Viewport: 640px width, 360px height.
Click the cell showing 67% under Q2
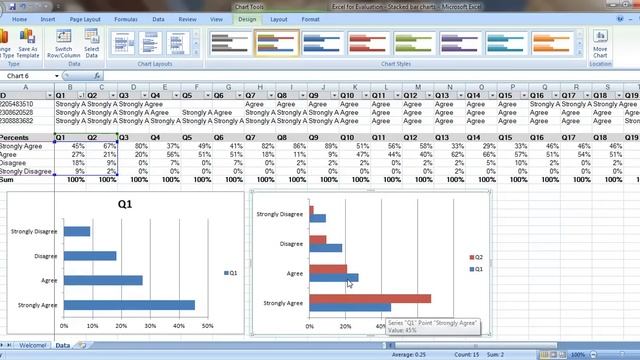tap(102, 146)
